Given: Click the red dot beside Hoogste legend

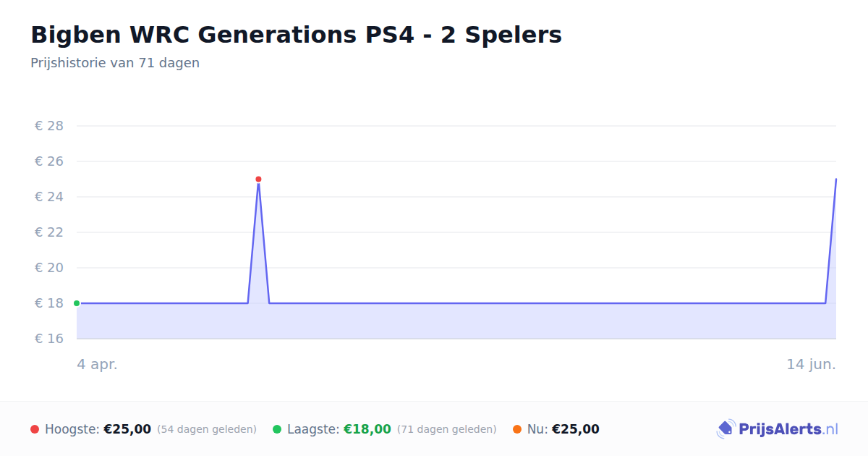Looking at the screenshot, I should click(x=35, y=429).
